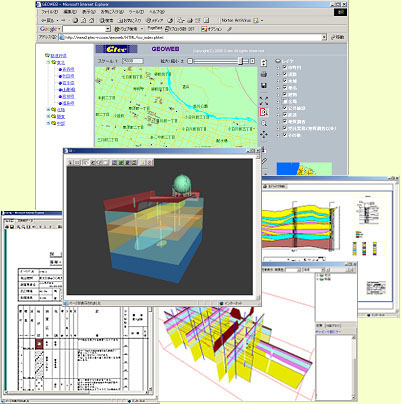
Task: Open the 秋田県 link in tree
Action: click(x=69, y=76)
